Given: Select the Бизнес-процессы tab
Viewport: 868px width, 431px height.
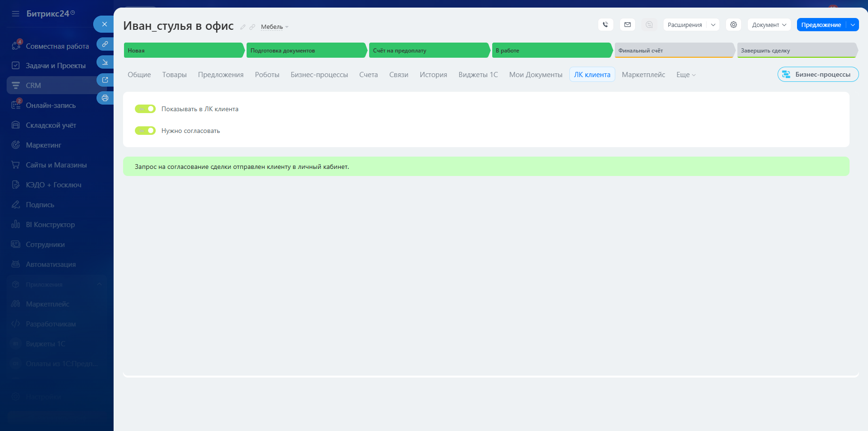Looking at the screenshot, I should click(x=319, y=75).
